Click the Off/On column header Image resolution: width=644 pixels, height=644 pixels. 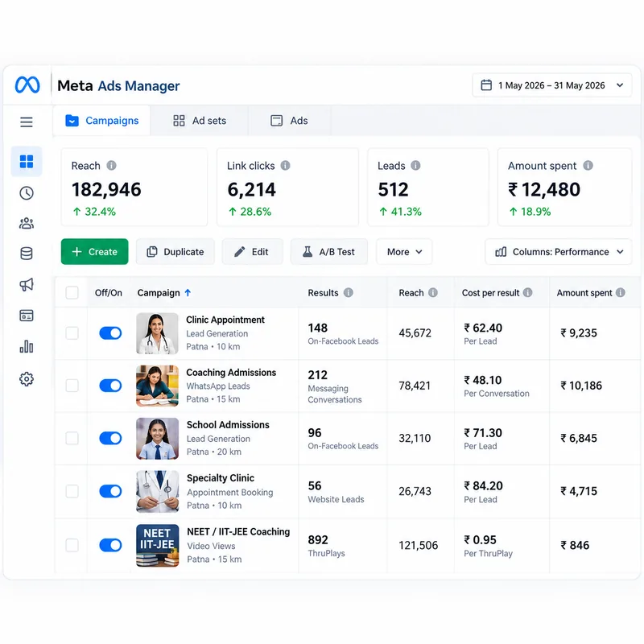109,292
